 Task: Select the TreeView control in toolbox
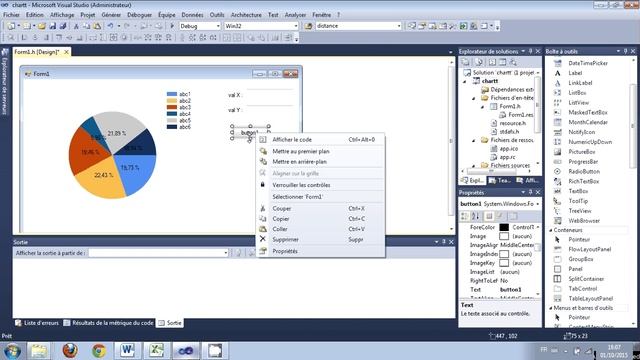click(x=580, y=211)
